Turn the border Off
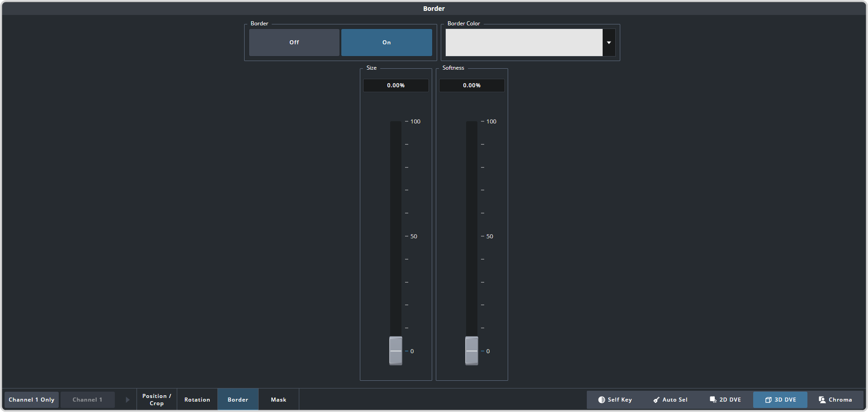Screen dimensions: 868x412 click(x=294, y=43)
